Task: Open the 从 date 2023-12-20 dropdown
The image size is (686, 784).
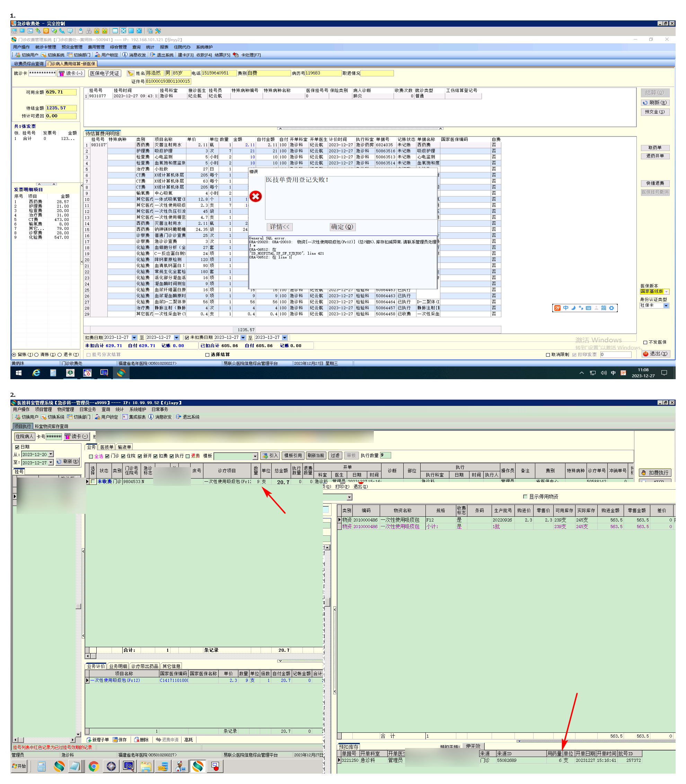Action: coord(51,454)
